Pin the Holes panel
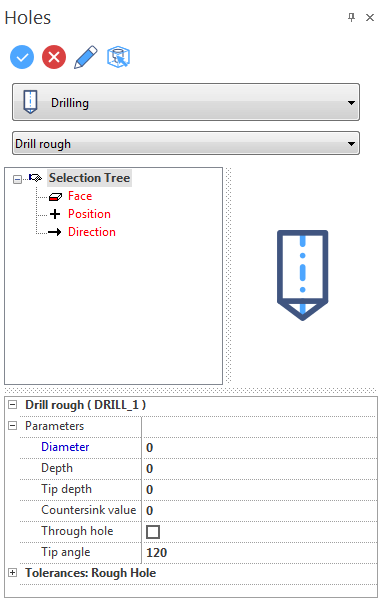The image size is (381, 600). coord(351,17)
